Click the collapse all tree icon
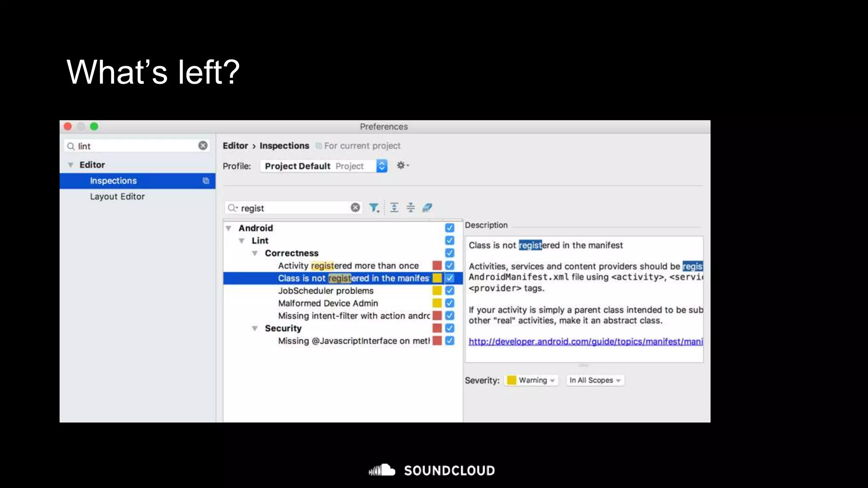This screenshot has width=868, height=488. [x=410, y=208]
